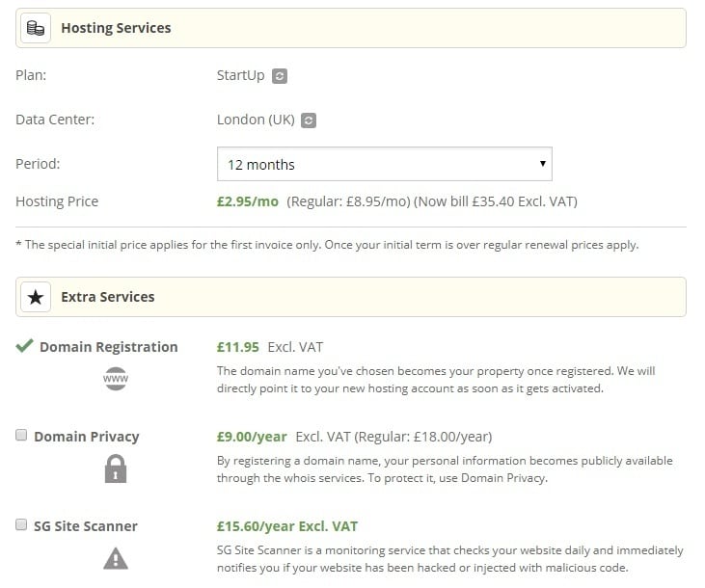Click the padlock icon under Domain Privacy
The height and width of the screenshot is (588, 705).
click(116, 468)
